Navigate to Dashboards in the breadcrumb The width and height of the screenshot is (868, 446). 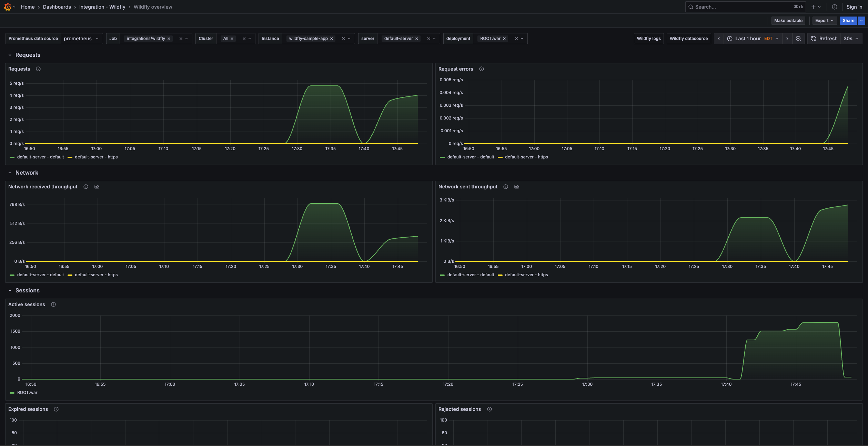pos(57,7)
